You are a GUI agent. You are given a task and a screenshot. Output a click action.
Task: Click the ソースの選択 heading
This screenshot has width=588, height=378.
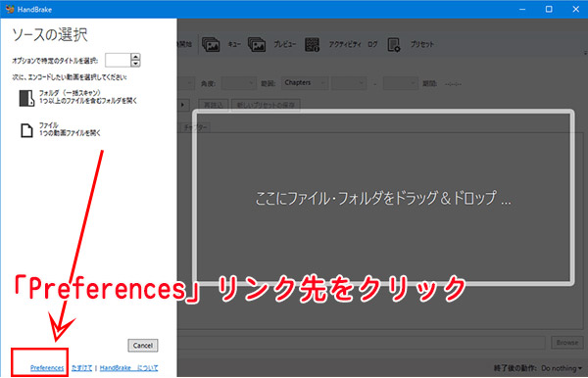click(50, 35)
